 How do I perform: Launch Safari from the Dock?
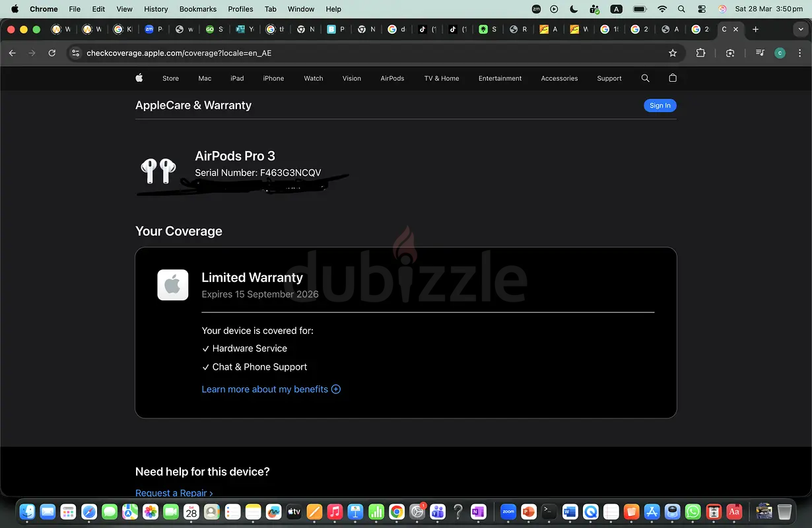coord(89,511)
